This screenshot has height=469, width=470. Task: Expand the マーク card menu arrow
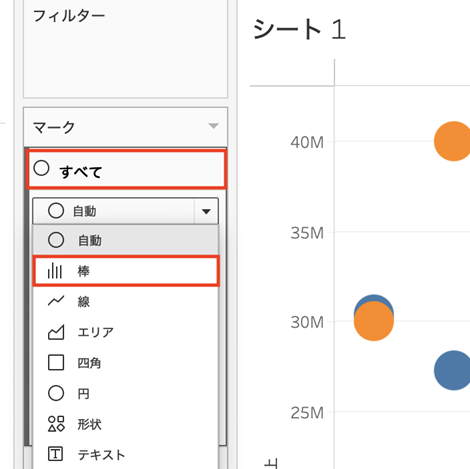(x=213, y=126)
